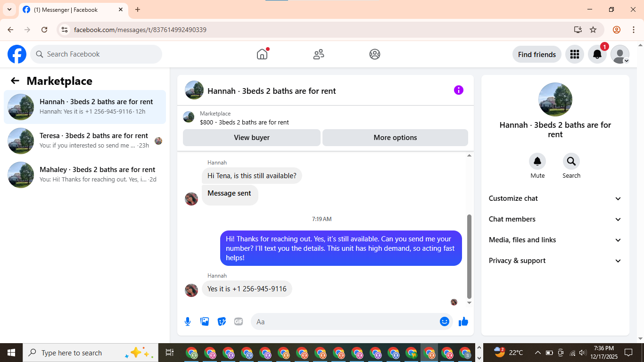Open the Chrome profile icon
The image size is (644, 362).
point(617,30)
